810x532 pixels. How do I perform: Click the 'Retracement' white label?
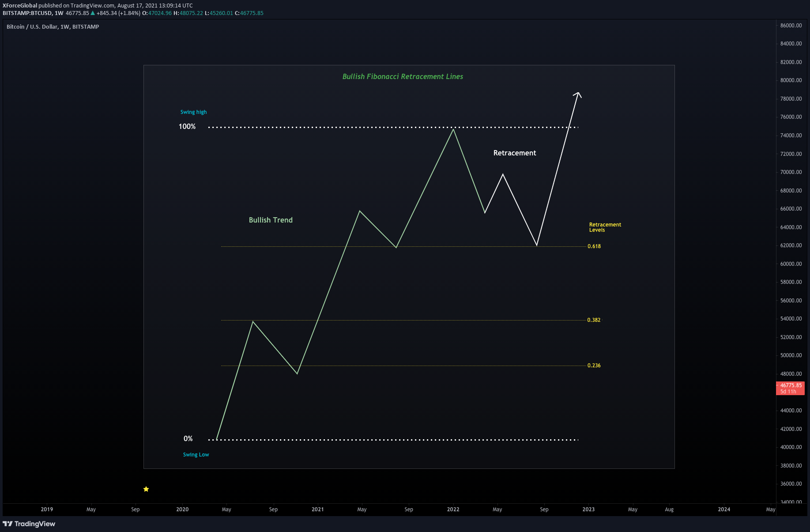[515, 153]
